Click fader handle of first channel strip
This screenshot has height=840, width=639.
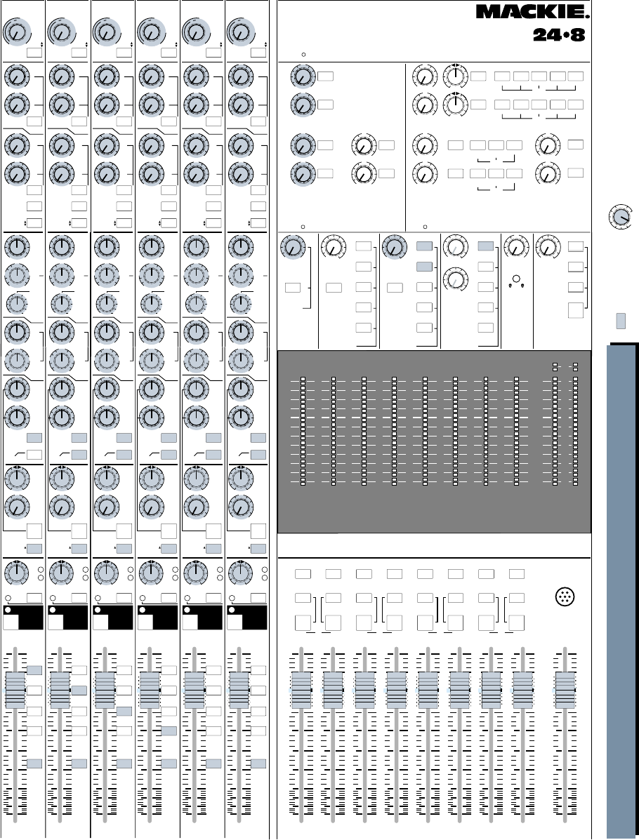(15, 690)
